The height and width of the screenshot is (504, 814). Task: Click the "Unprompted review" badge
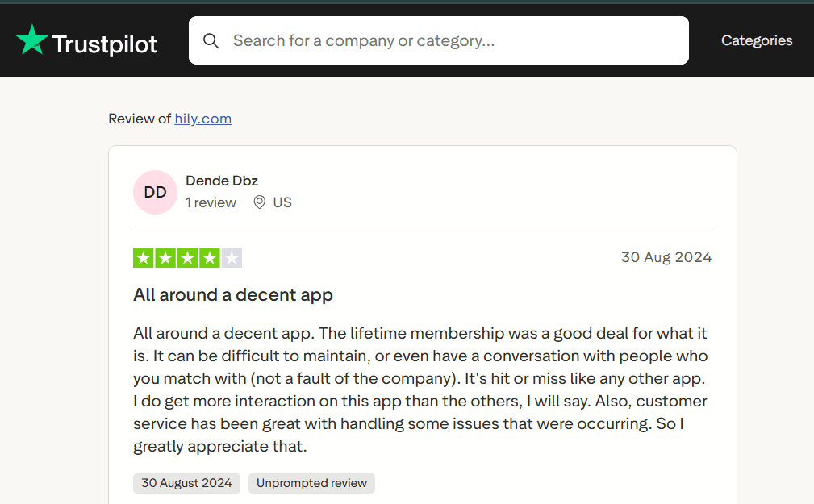point(311,483)
